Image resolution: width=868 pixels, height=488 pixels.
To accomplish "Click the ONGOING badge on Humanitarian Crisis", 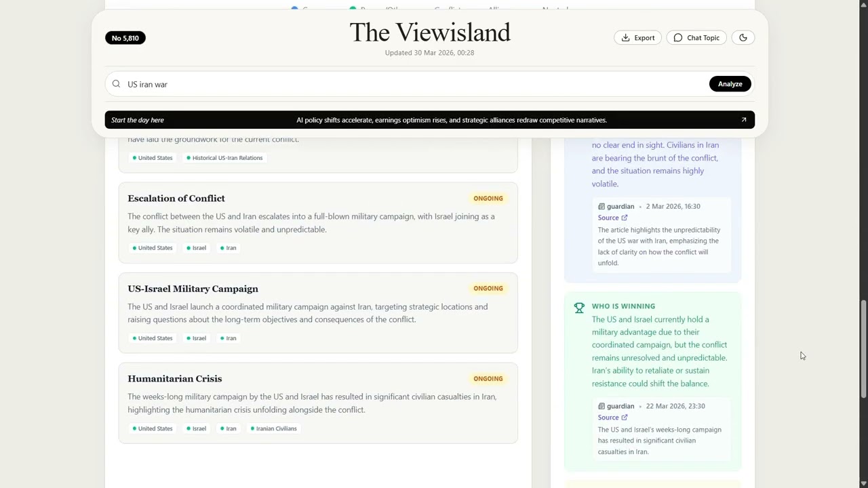I will pos(488,379).
